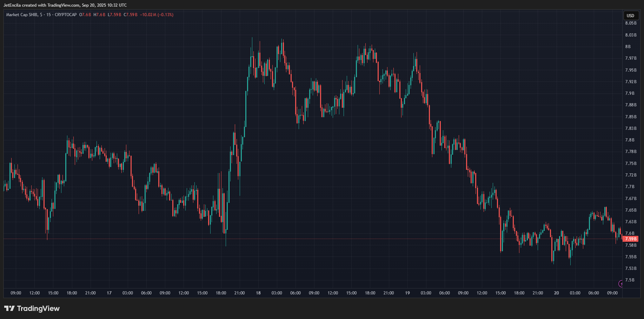Click the JetEncila created with TradingView.com caption
The image size is (644, 319).
(65, 5)
